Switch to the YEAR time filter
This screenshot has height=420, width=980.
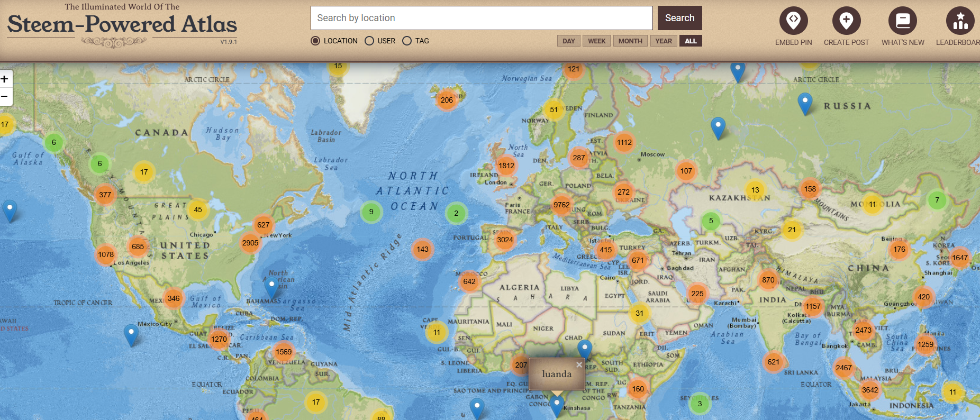664,41
